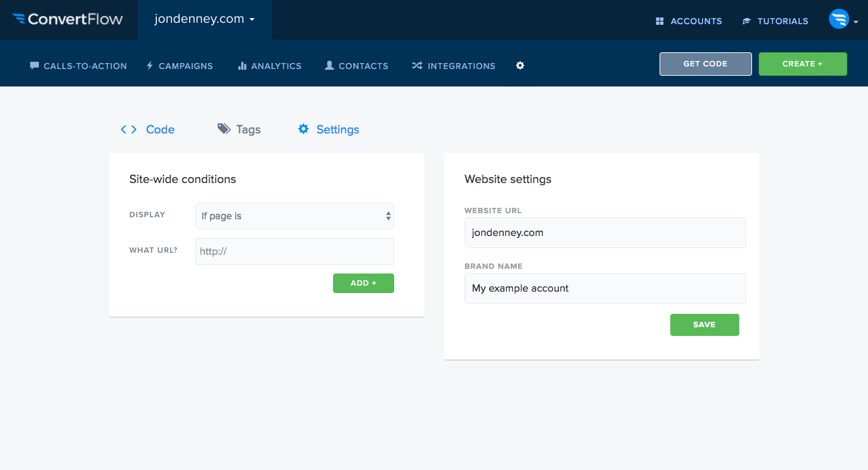Click the settings gear icon in navbar
The image size is (868, 470).
520,66
